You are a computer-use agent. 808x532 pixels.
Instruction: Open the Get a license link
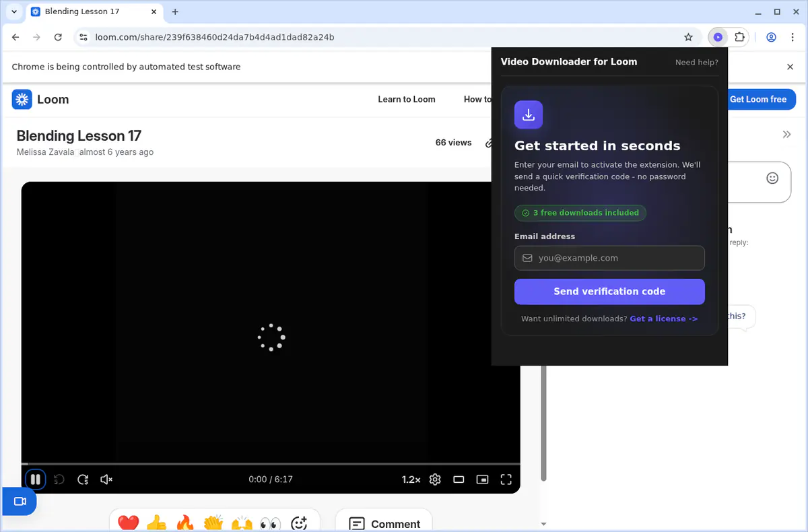click(x=663, y=319)
